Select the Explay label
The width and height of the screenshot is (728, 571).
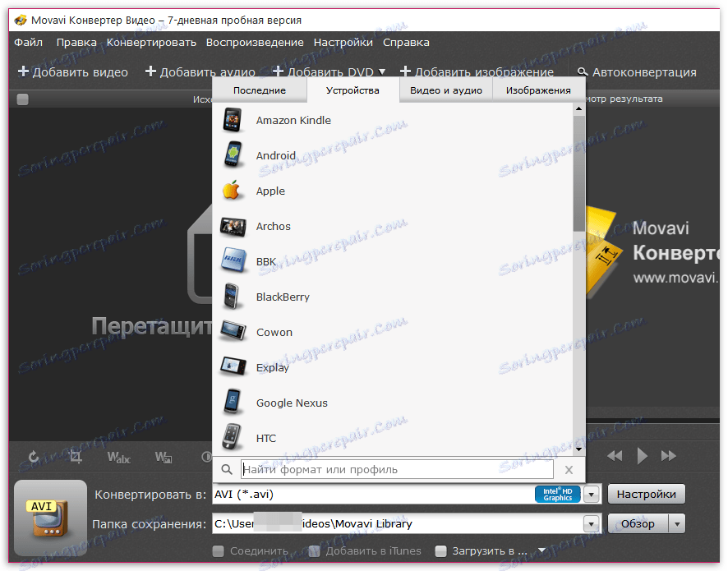tap(273, 368)
